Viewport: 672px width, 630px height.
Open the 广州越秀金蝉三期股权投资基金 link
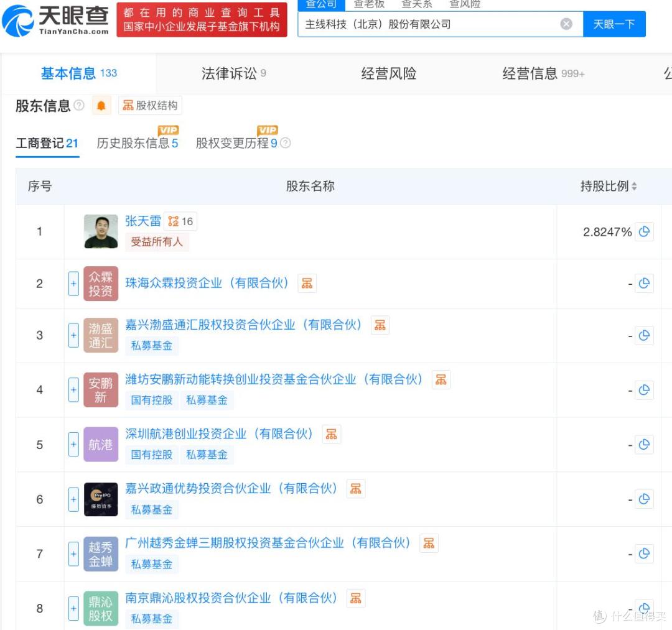coord(268,543)
